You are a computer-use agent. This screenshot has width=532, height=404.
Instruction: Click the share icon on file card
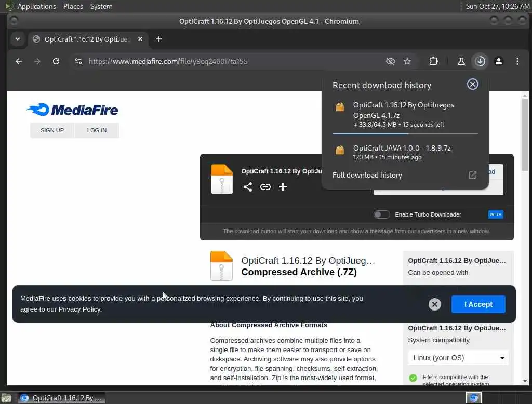pos(248,187)
